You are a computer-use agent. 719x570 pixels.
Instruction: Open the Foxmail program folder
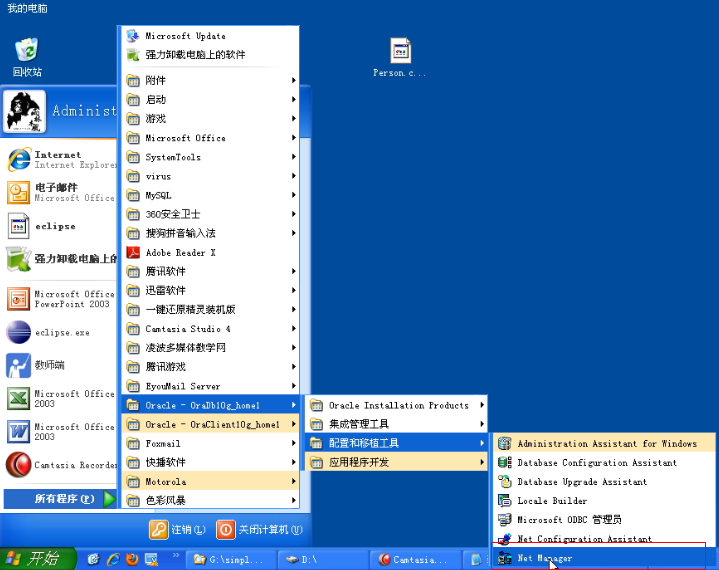[x=210, y=443]
